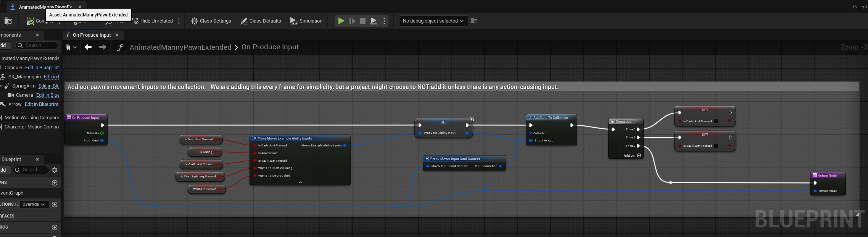This screenshot has width=868, height=237.
Task: Open My Blueprint settings gear
Action: point(55,170)
